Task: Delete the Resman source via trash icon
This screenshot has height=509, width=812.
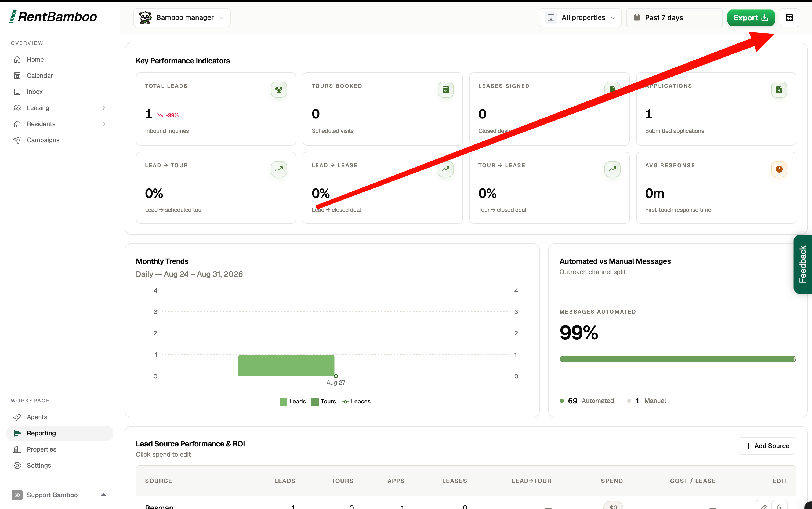Action: pyautogui.click(x=780, y=506)
